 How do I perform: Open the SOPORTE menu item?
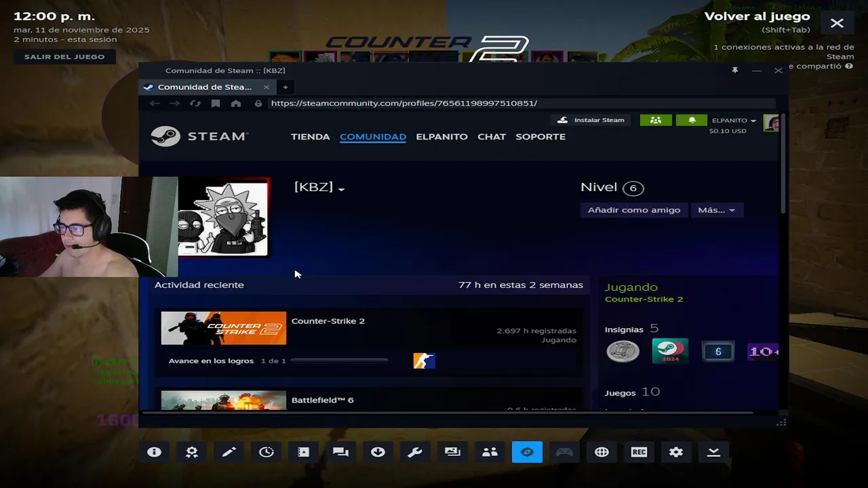pos(540,136)
